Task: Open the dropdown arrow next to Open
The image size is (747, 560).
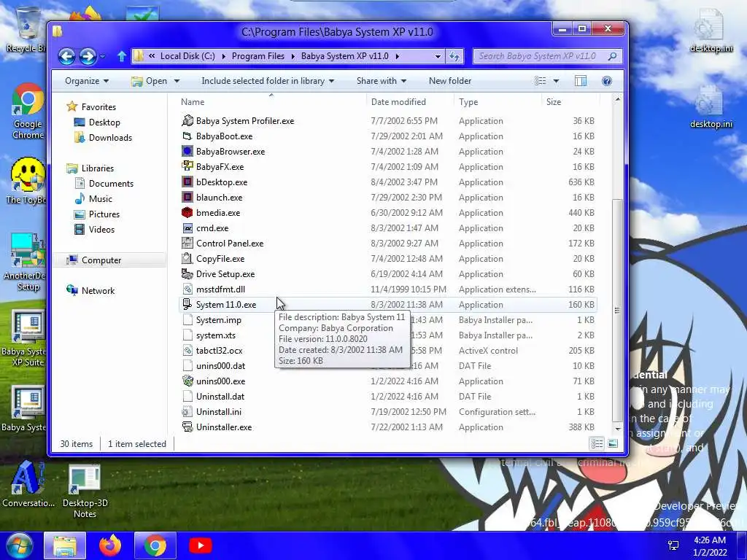Action: pos(177,81)
